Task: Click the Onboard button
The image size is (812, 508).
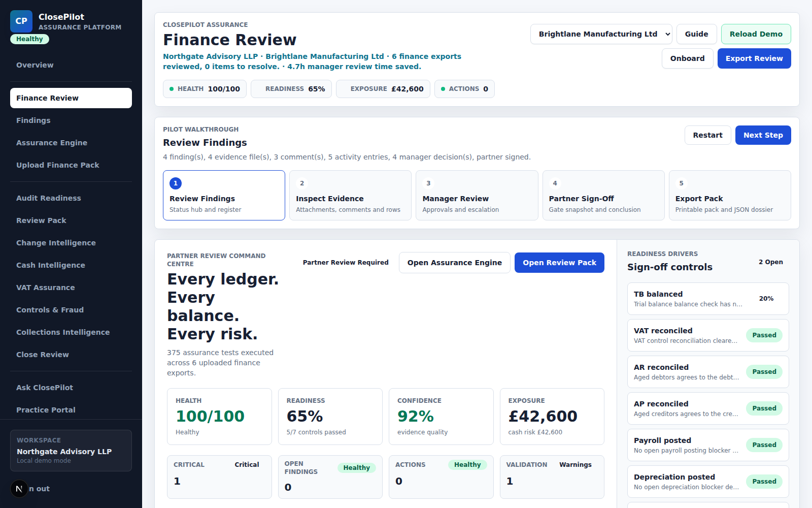Action: coord(687,58)
